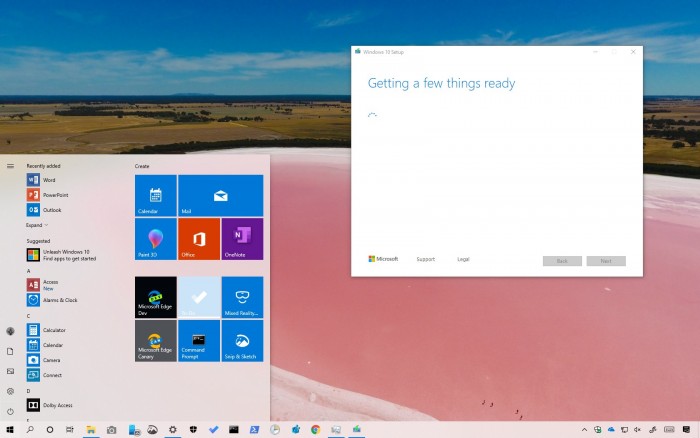
Task: Open touch keyboard icon in tray
Action: click(669, 430)
